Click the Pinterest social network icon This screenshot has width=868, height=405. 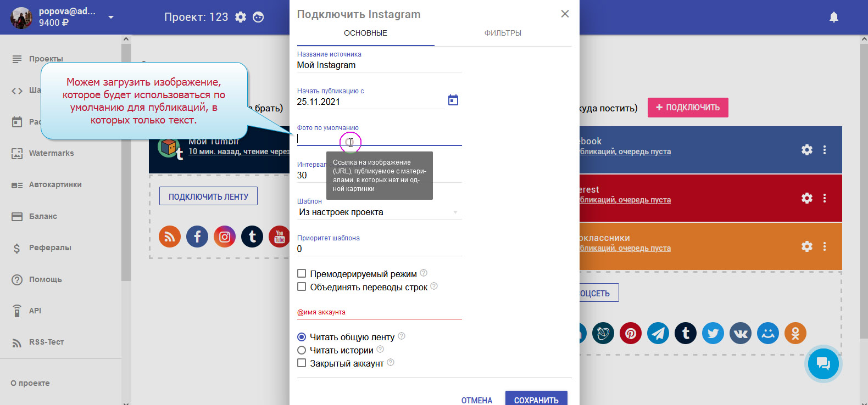tap(630, 333)
